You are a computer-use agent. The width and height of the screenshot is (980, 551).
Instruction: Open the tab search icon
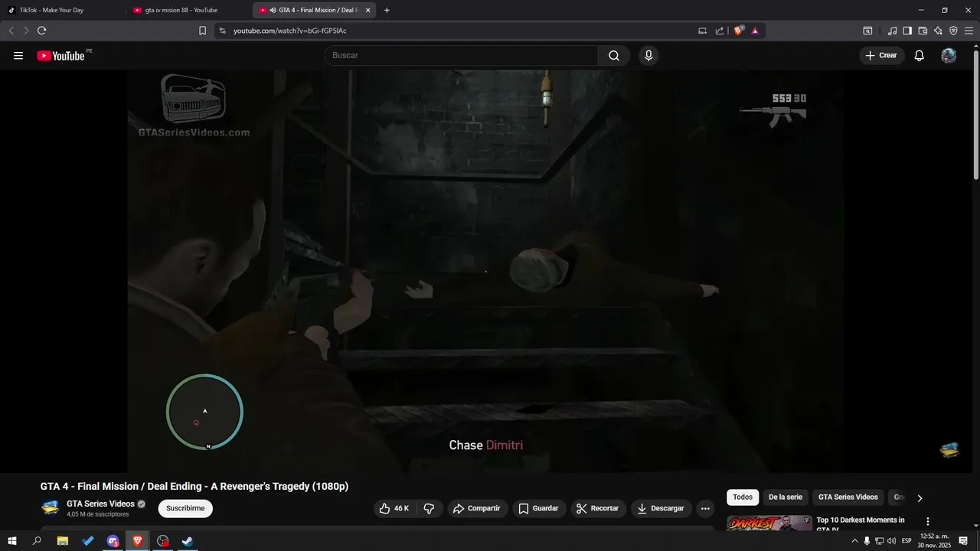[x=867, y=31]
